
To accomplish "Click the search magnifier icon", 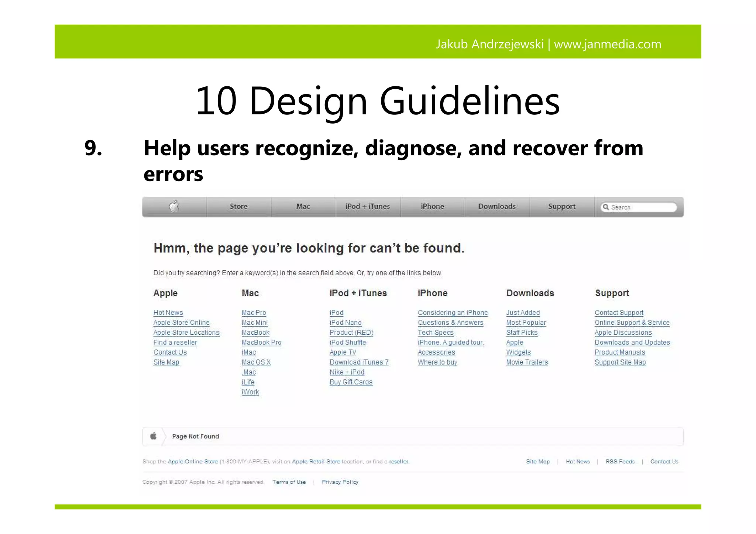I will 605,207.
